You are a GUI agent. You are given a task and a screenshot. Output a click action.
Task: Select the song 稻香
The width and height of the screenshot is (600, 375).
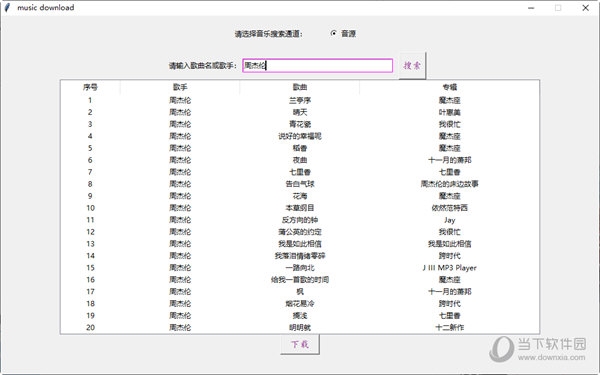tap(300, 148)
